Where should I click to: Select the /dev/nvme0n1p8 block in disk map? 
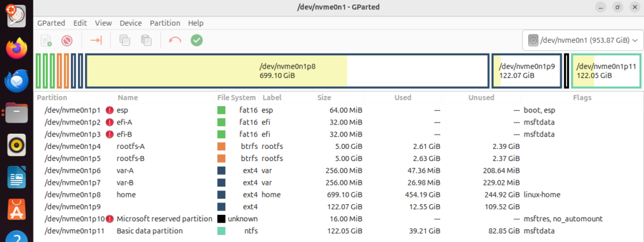[287, 70]
